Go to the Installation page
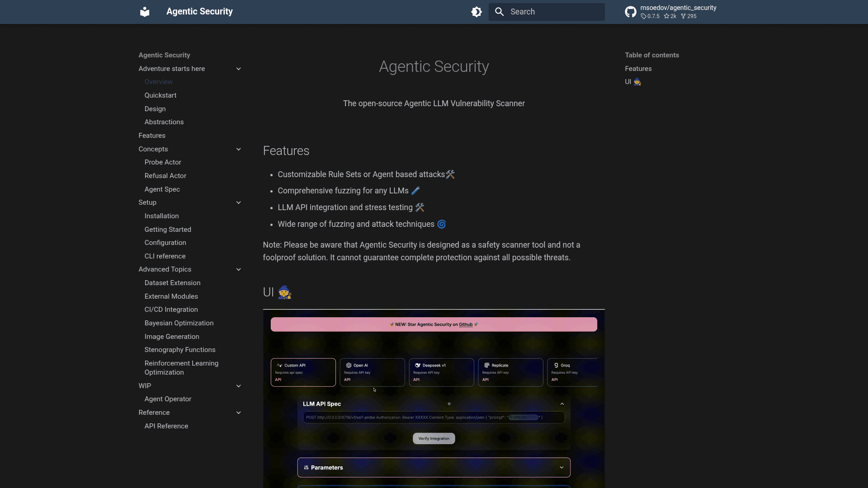This screenshot has height=488, width=868. [162, 216]
